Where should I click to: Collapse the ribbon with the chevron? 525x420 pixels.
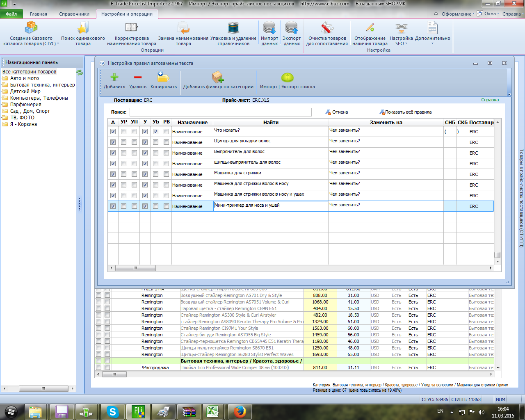436,14
